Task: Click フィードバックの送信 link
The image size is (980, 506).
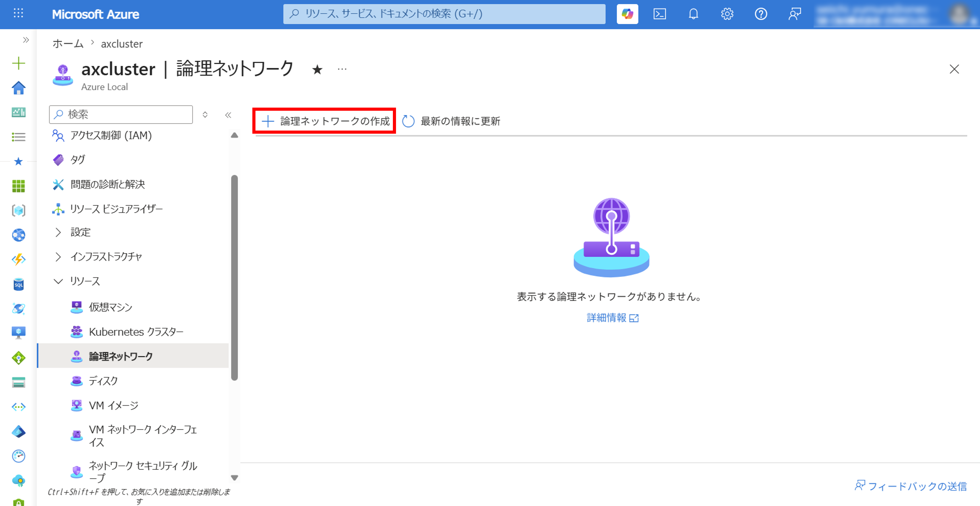Action: click(x=910, y=486)
